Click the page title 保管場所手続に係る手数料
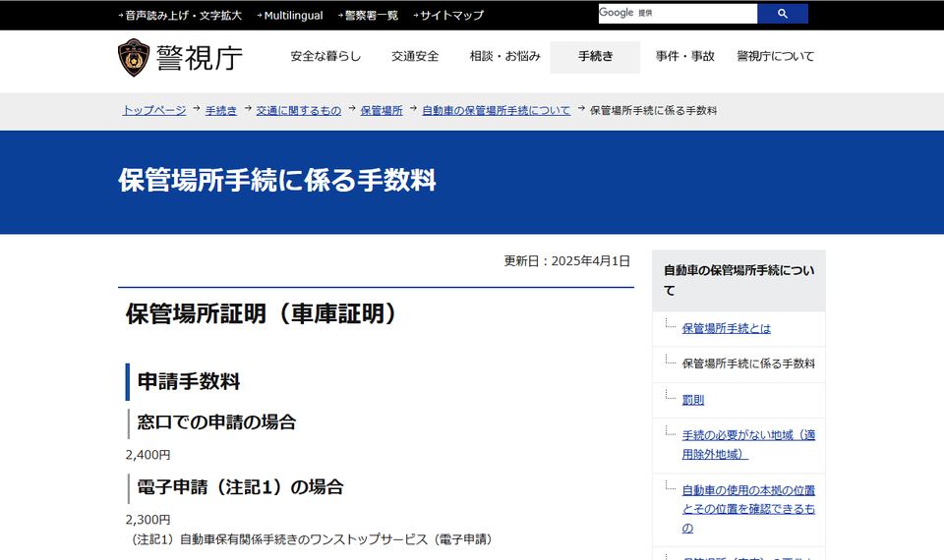944x560 pixels. pyautogui.click(x=277, y=181)
